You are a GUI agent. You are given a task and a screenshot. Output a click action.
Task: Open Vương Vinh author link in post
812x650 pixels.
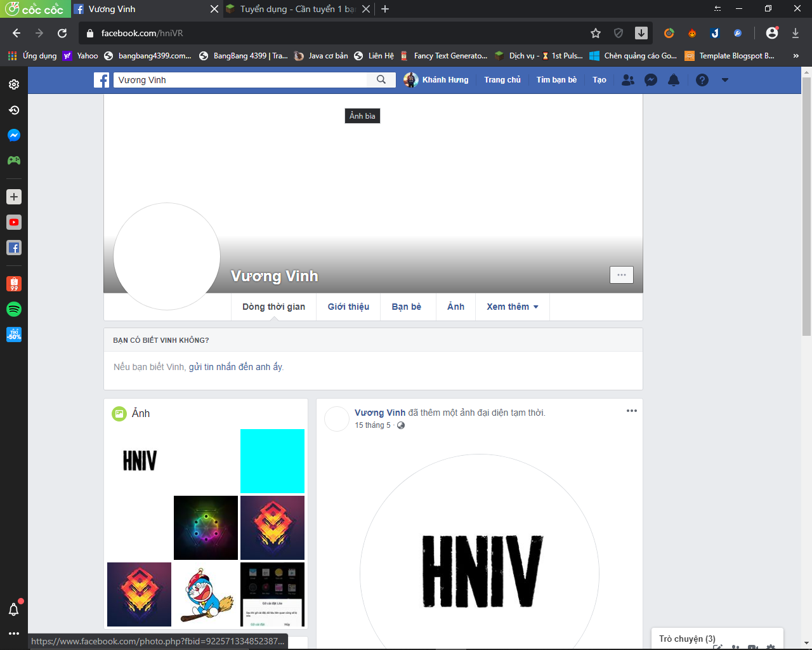[380, 413]
